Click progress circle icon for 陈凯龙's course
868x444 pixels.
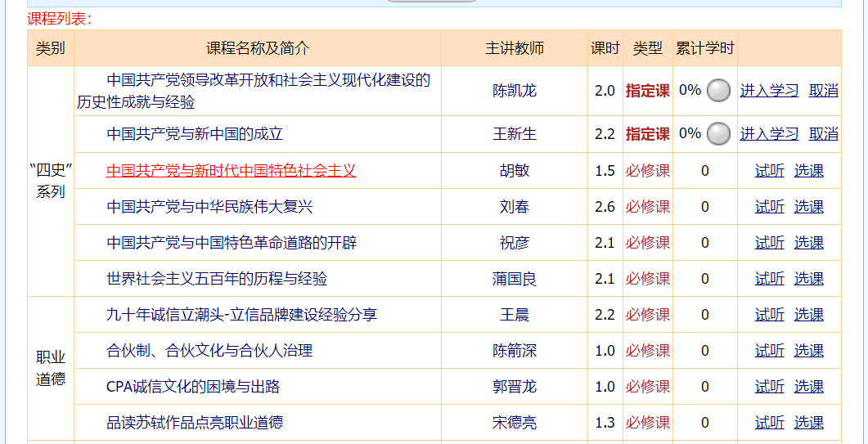(718, 91)
